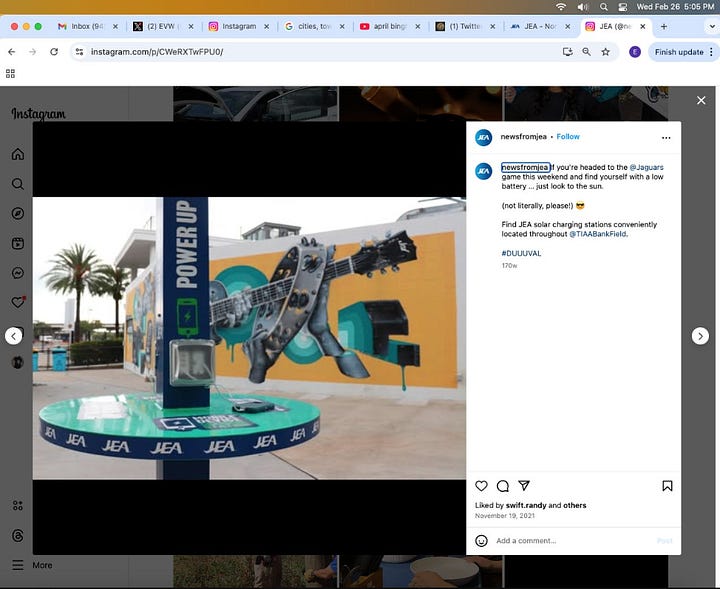This screenshot has height=589, width=720.
Task: Open the apps grid in bookmarks bar
Action: tap(10, 73)
